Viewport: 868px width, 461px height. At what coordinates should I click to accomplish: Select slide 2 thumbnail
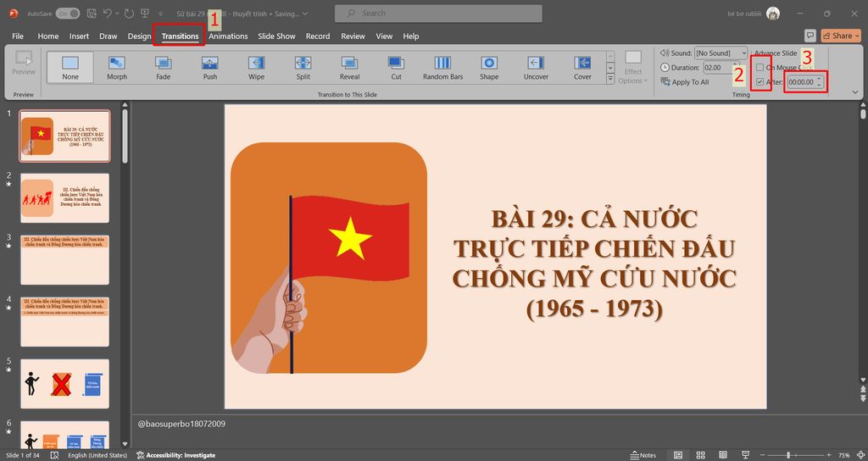[64, 198]
